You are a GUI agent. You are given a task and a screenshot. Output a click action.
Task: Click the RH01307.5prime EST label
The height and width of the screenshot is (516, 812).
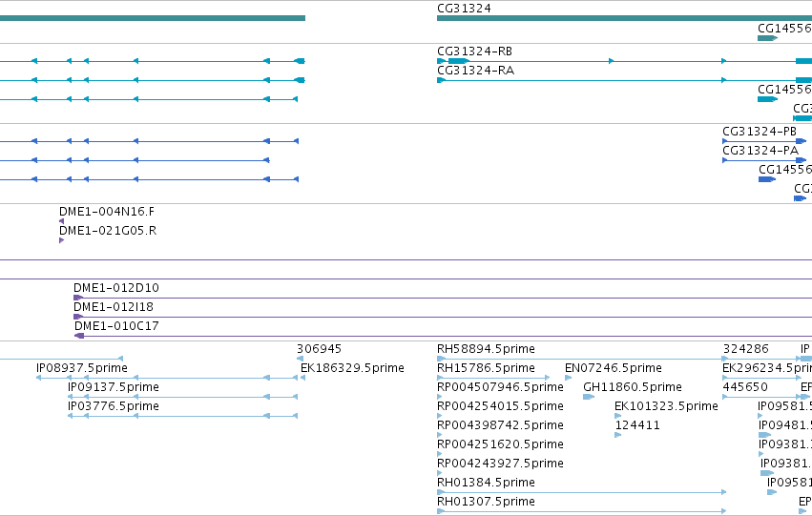[x=486, y=502]
